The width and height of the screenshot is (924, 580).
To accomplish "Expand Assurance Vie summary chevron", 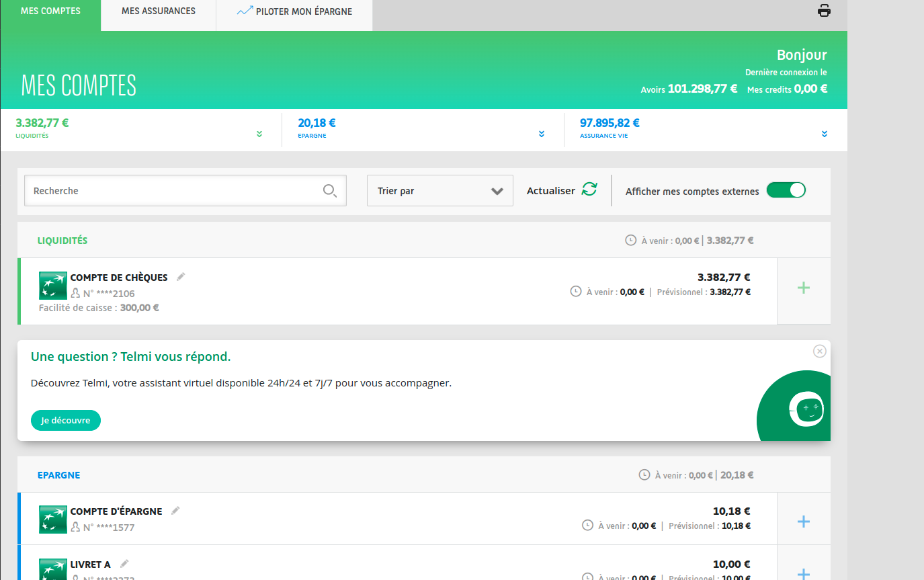I will [825, 134].
